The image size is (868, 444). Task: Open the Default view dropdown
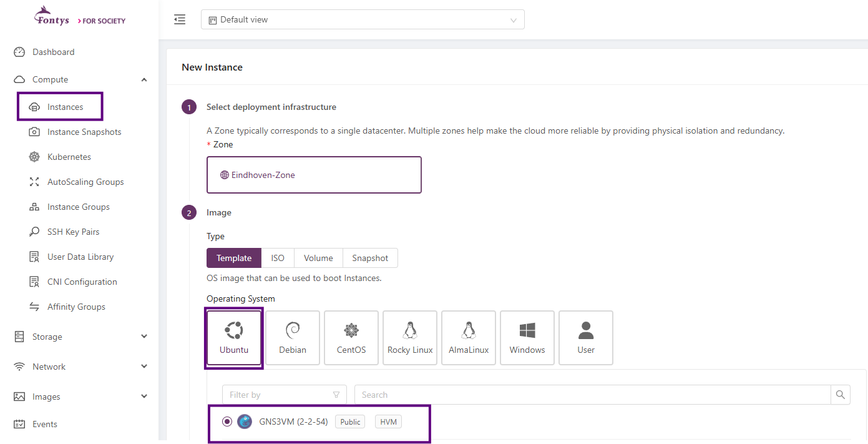[x=362, y=19]
